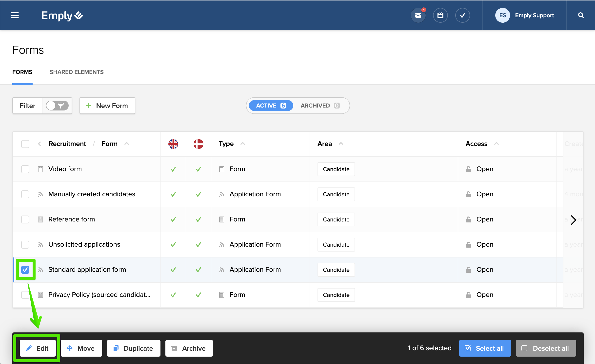595x364 pixels.
Task: Uncheck the Standard application form checkbox
Action: coord(25,270)
